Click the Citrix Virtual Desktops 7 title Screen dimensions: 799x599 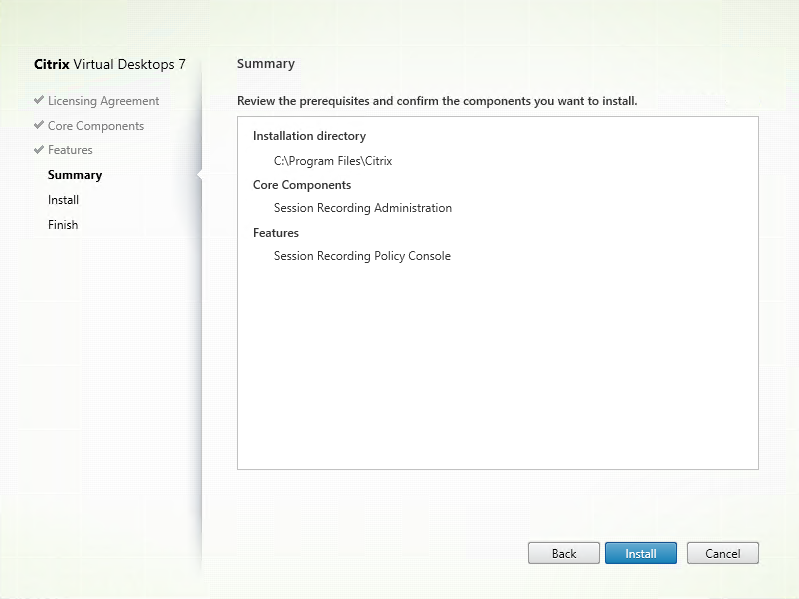(110, 64)
